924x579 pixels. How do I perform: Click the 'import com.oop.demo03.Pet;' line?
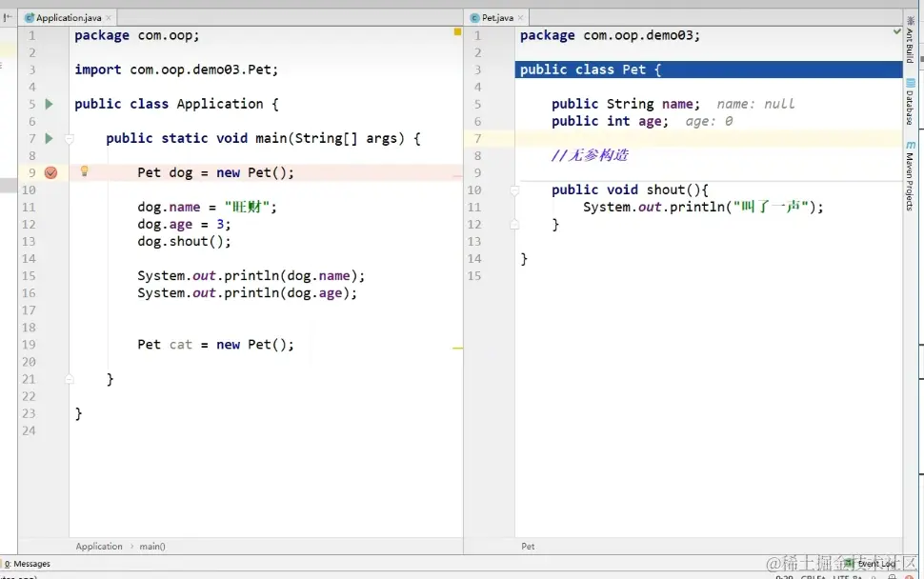pyautogui.click(x=176, y=70)
